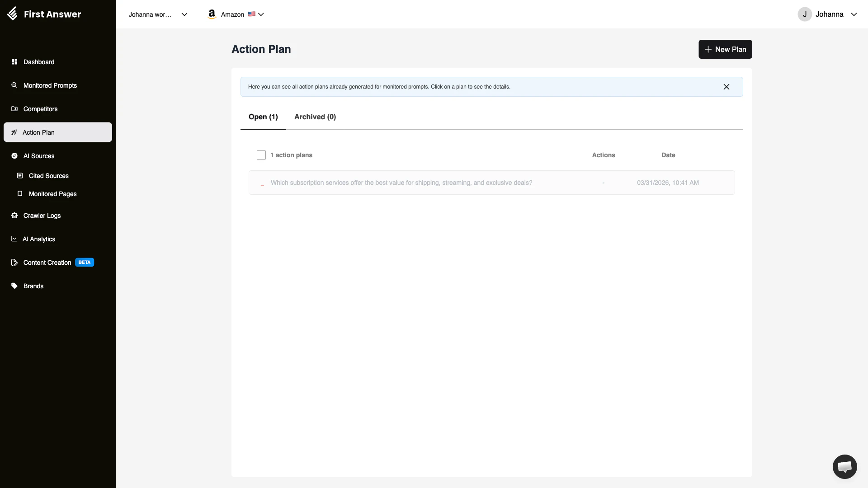Image resolution: width=868 pixels, height=488 pixels.
Task: Open the Competitors section
Action: (40, 109)
